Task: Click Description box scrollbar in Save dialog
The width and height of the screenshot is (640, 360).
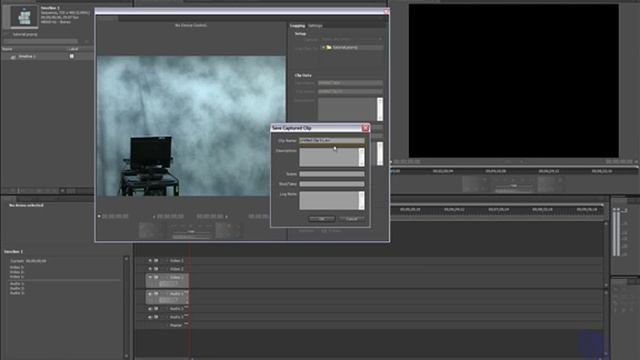Action: [362, 157]
